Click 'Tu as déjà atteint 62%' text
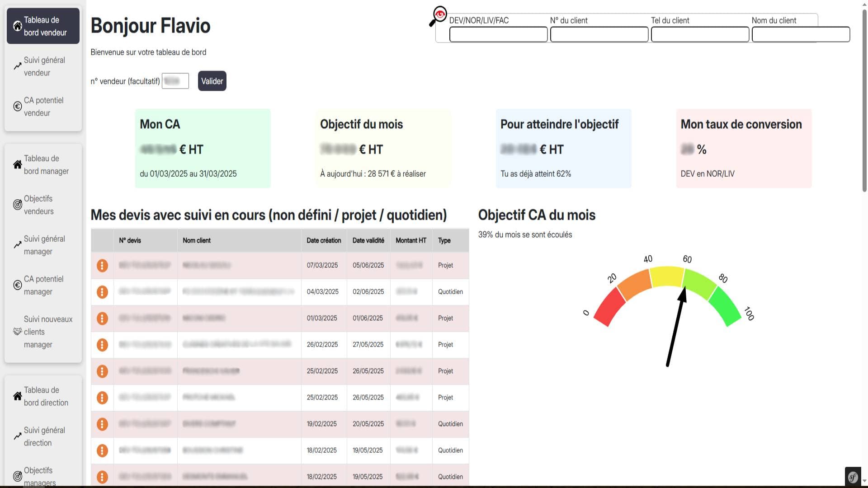868x488 pixels. (536, 174)
